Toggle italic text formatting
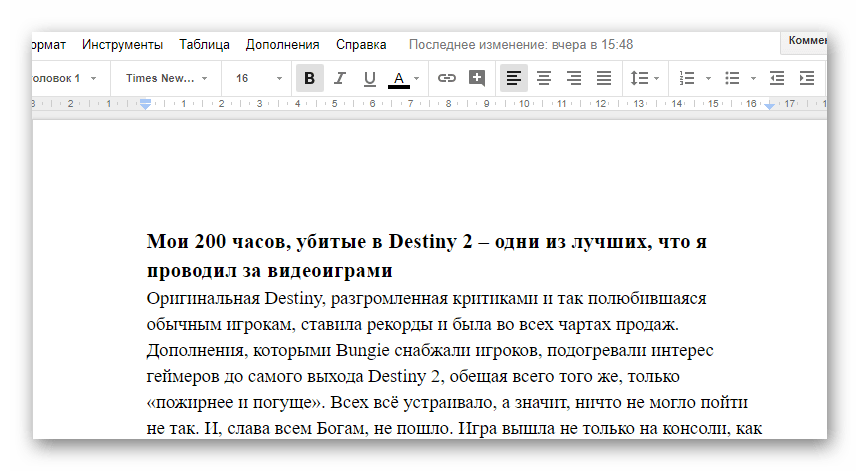Image resolution: width=859 pixels, height=471 pixels. click(339, 78)
